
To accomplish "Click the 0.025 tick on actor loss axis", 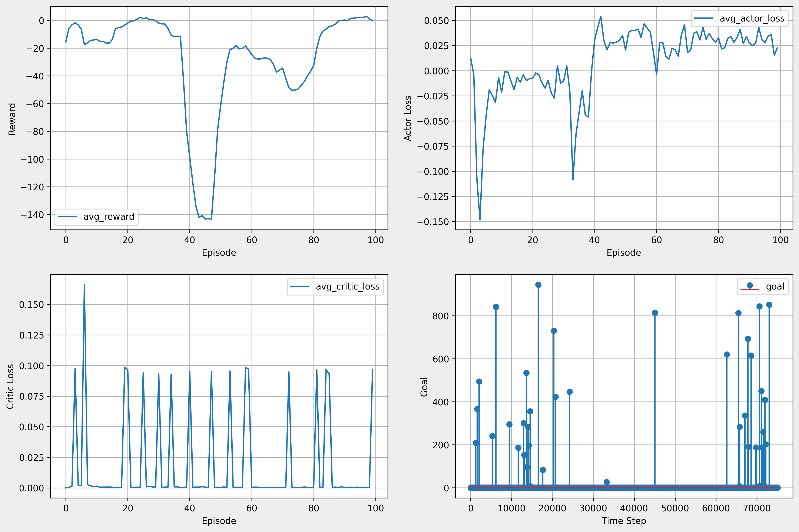I will (x=437, y=46).
